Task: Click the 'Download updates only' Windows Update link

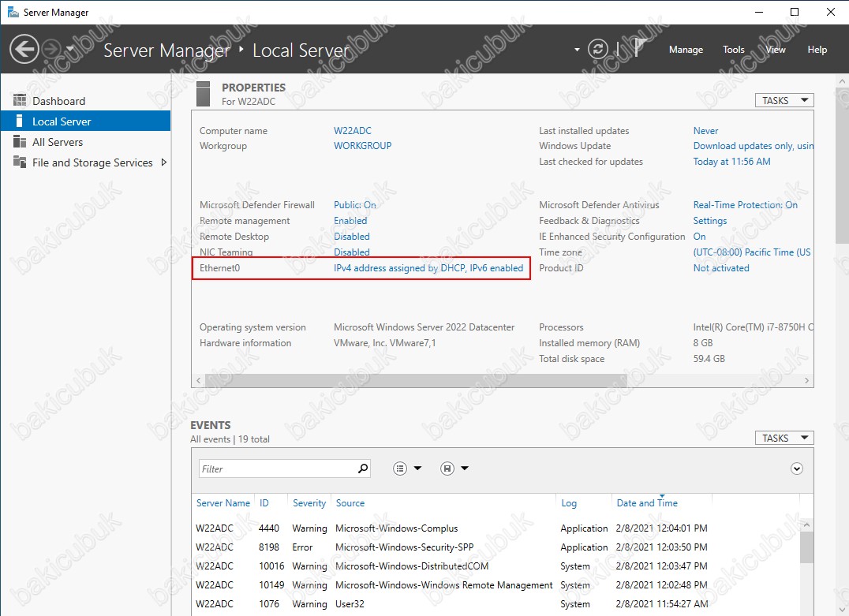Action: pyautogui.click(x=754, y=146)
